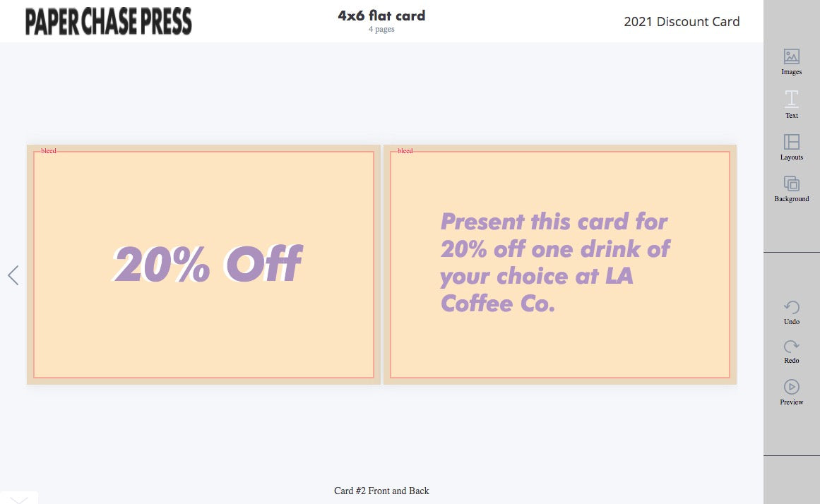Expand the bottom tray chevron
Viewport: 820px width, 504px height.
tap(19, 499)
